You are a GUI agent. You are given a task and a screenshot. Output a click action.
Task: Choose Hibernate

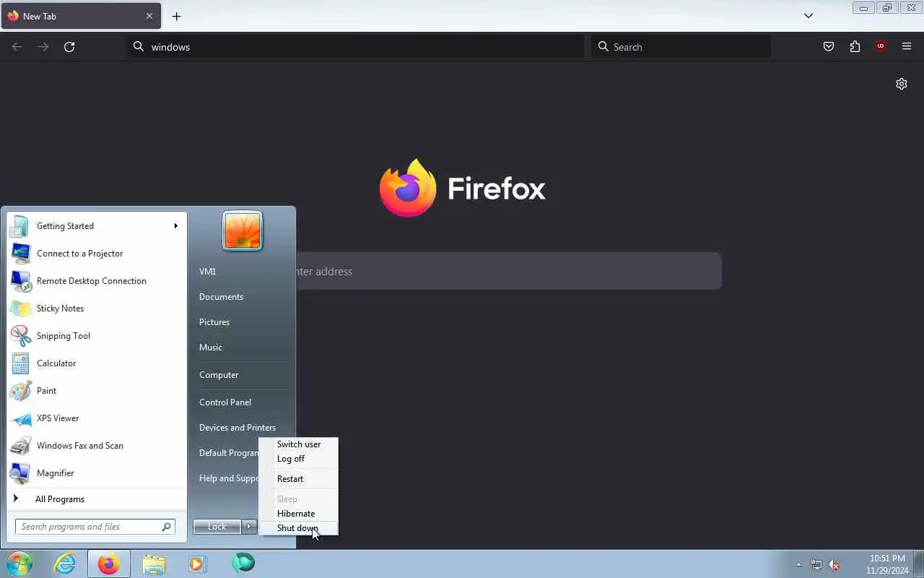click(299, 514)
